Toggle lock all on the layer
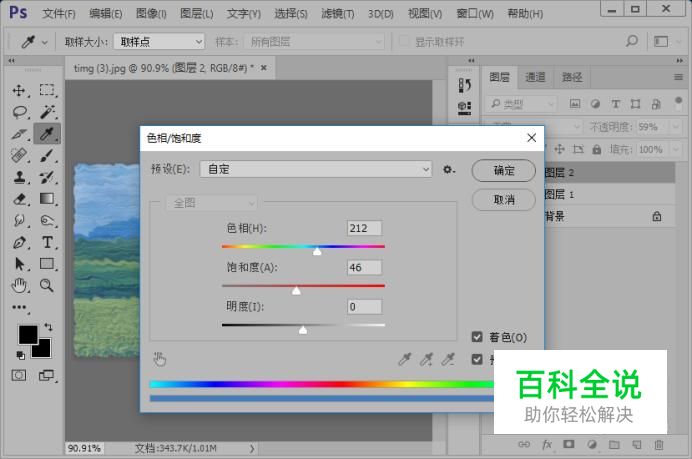The image size is (692, 459). (x=597, y=150)
